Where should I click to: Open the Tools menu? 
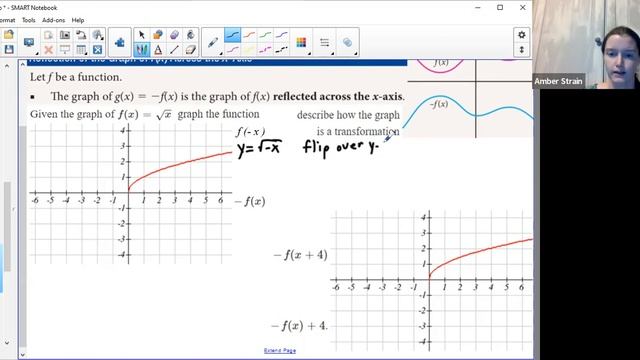coord(29,20)
